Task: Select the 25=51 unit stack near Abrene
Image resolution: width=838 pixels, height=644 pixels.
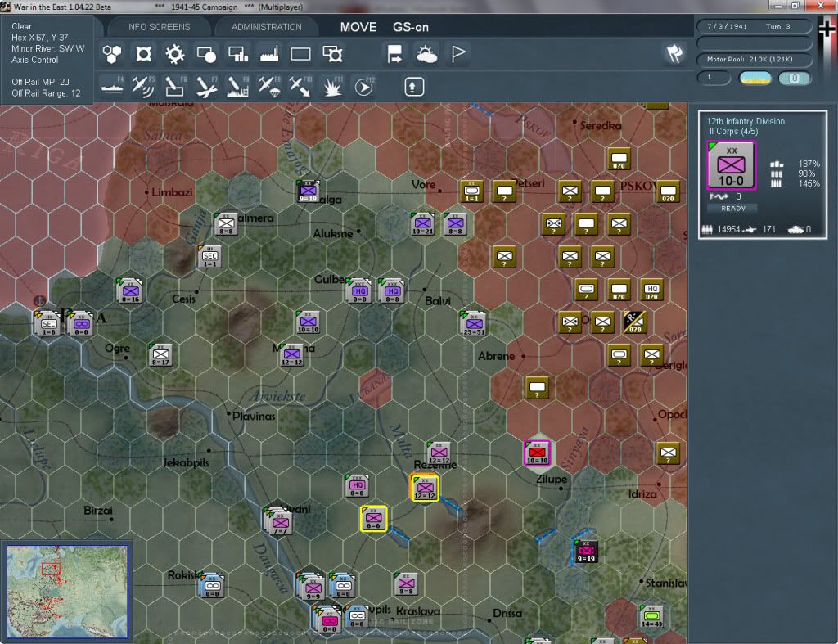Action: [x=473, y=324]
